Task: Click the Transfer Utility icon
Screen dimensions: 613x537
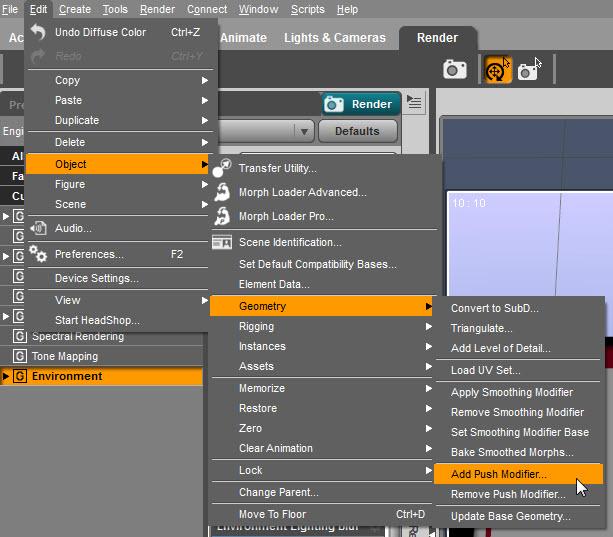Action: point(222,168)
